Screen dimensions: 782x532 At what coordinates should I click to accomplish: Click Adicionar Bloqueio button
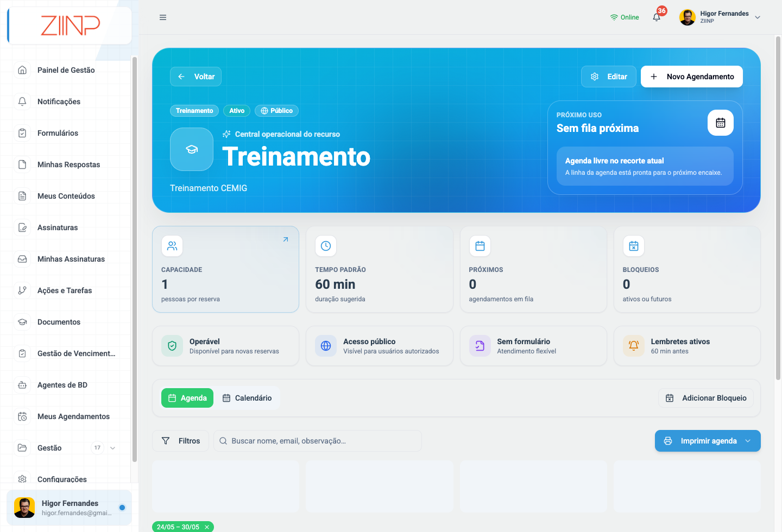[706, 398]
